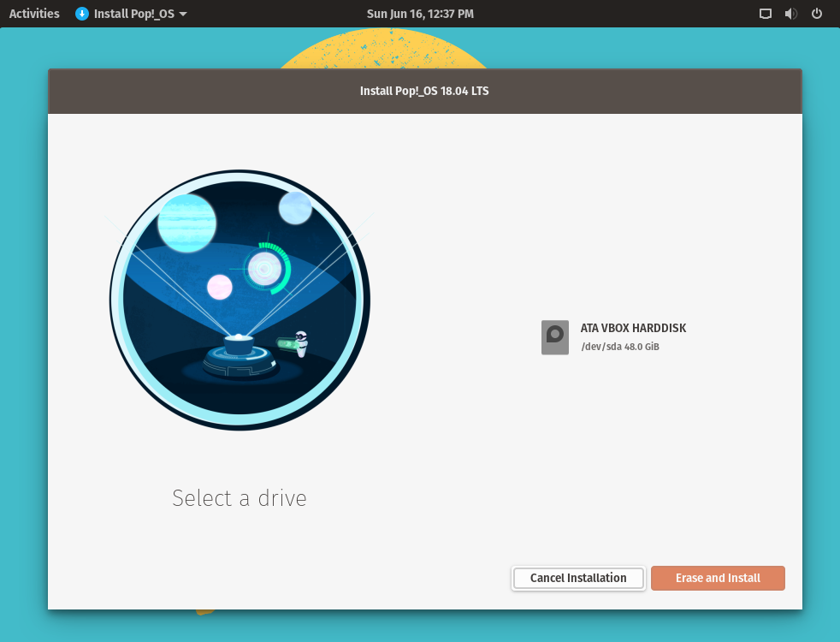Image resolution: width=840 pixels, height=642 pixels.
Task: Cancel the installation
Action: [x=578, y=579]
